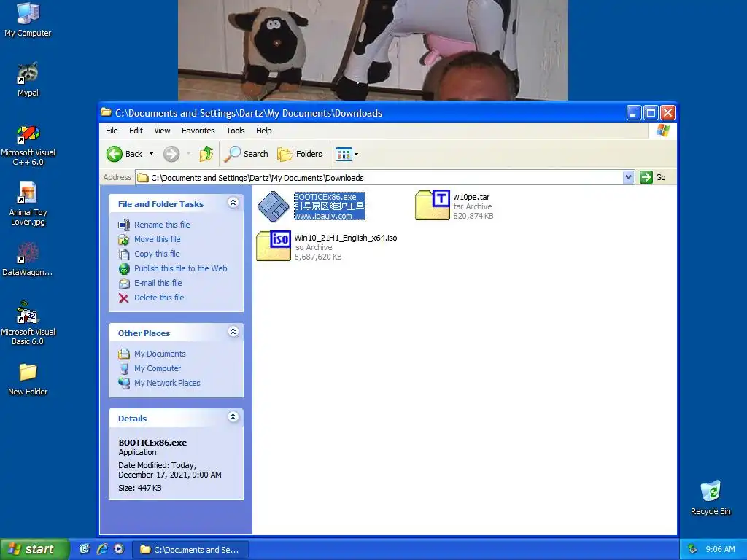The image size is (747, 560).
Task: Click the Go button
Action: (653, 177)
